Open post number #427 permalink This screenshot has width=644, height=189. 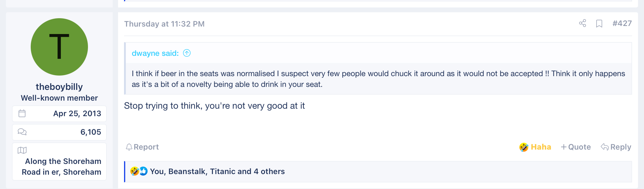[622, 24]
